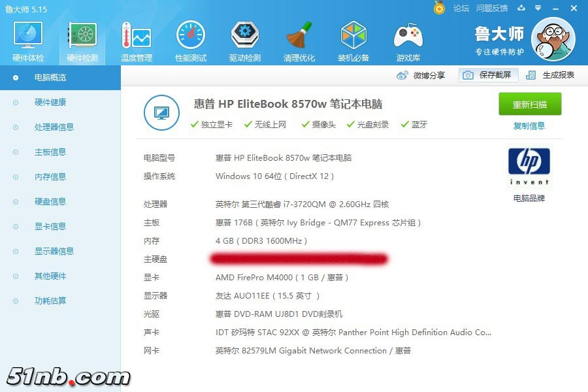Click Windows 10 64位 operating system value
Viewport: 588px width, 392px height.
[x=274, y=176]
